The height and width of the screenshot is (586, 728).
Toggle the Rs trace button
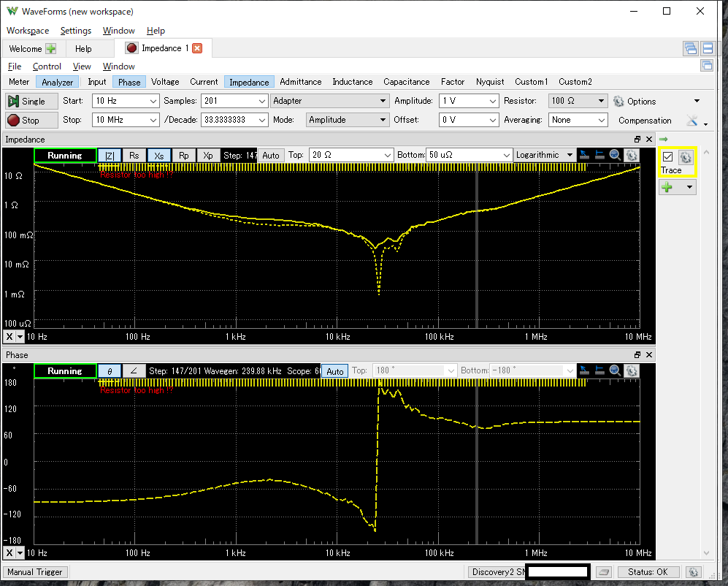(134, 155)
